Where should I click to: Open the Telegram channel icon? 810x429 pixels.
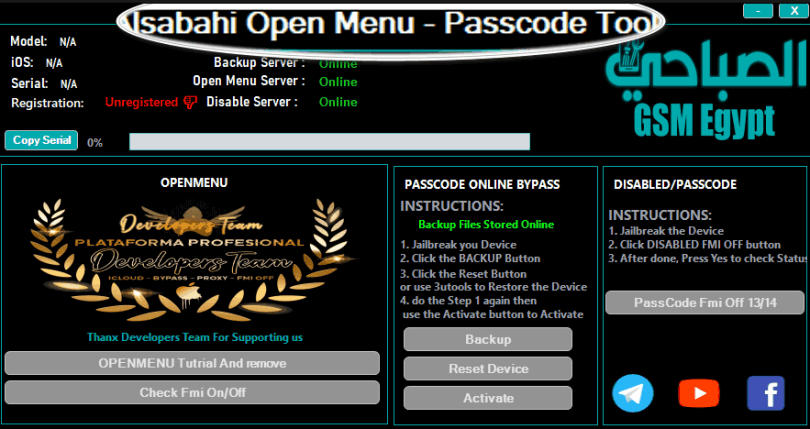pyautogui.click(x=632, y=393)
